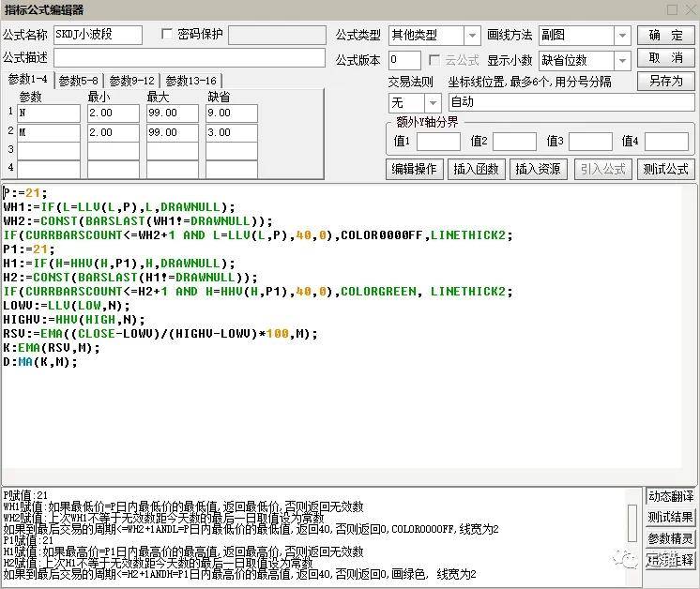Click 插入资源 button

coord(539,169)
